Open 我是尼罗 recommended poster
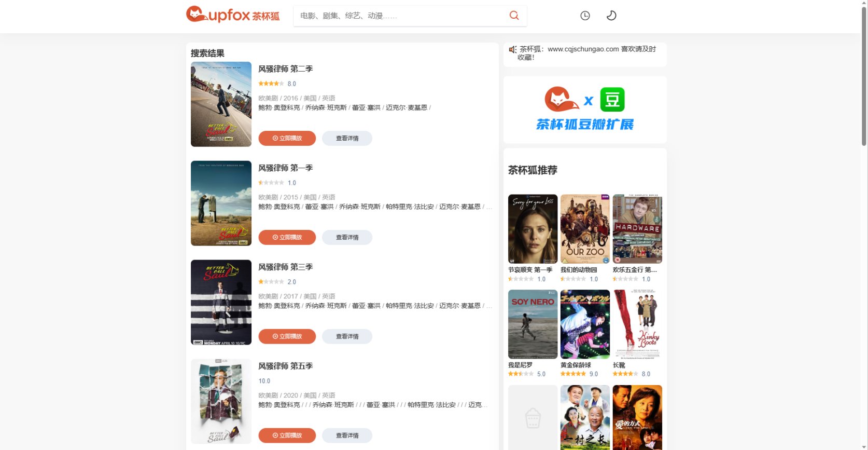 533,324
